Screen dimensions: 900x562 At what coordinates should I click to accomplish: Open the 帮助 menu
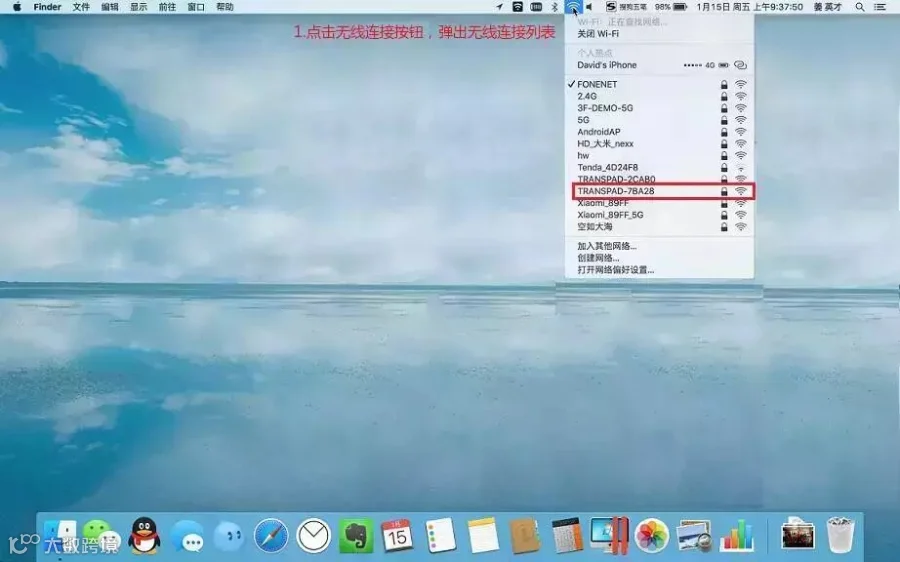coord(224,7)
